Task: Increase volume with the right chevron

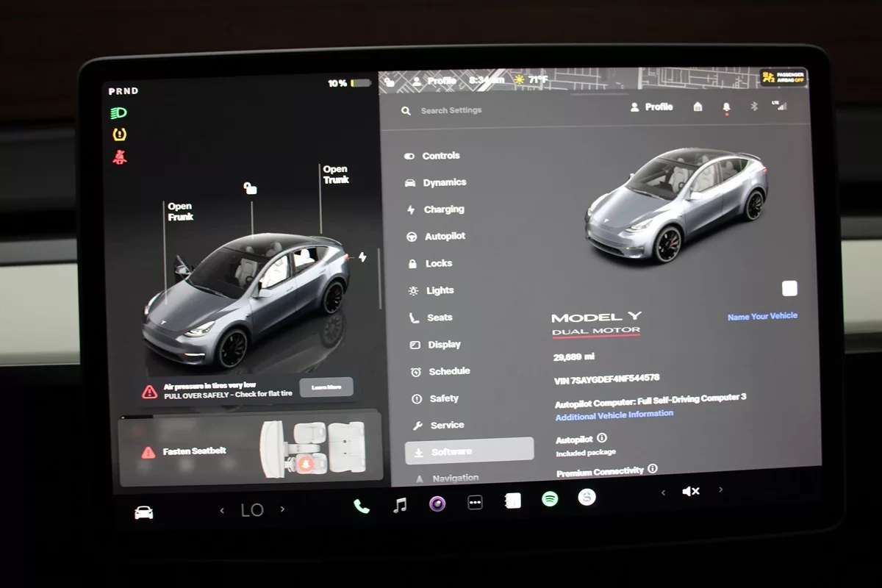Action: (x=720, y=490)
